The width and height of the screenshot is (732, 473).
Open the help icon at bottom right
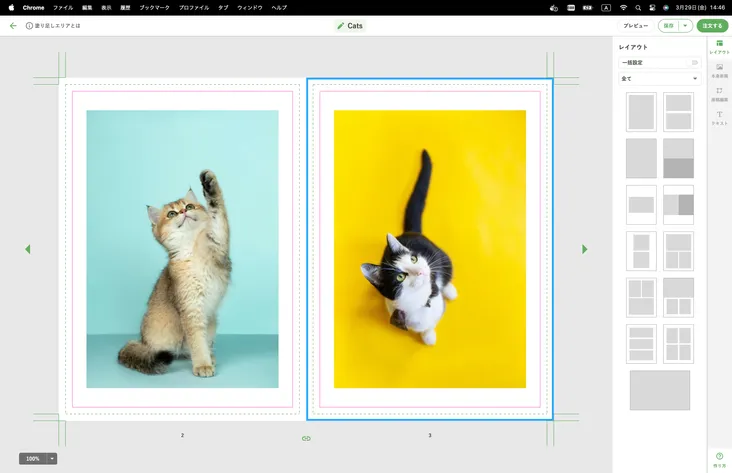719,457
